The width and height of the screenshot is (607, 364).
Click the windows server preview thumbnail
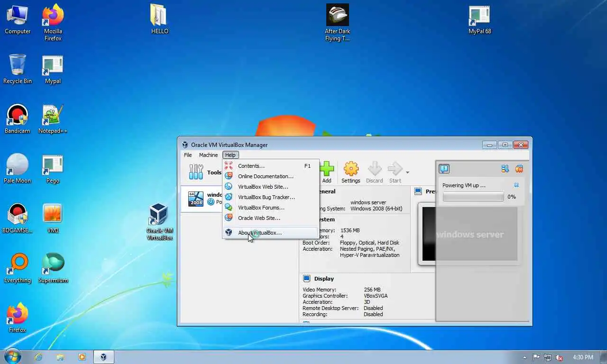tap(469, 234)
